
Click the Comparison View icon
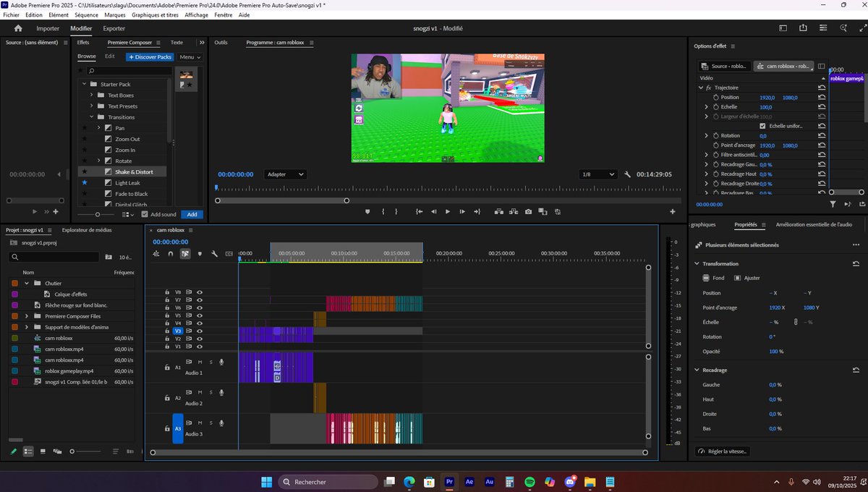543,211
